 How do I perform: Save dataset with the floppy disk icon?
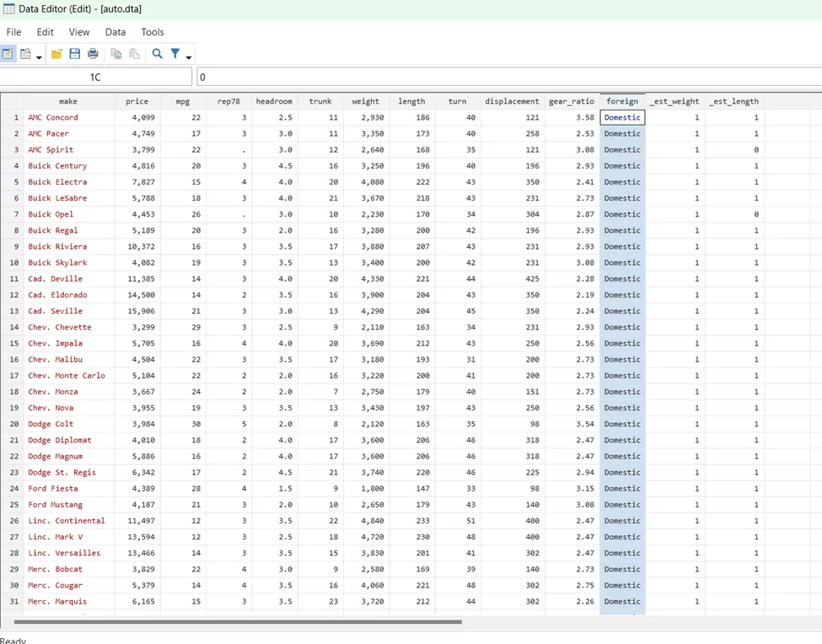tap(75, 54)
